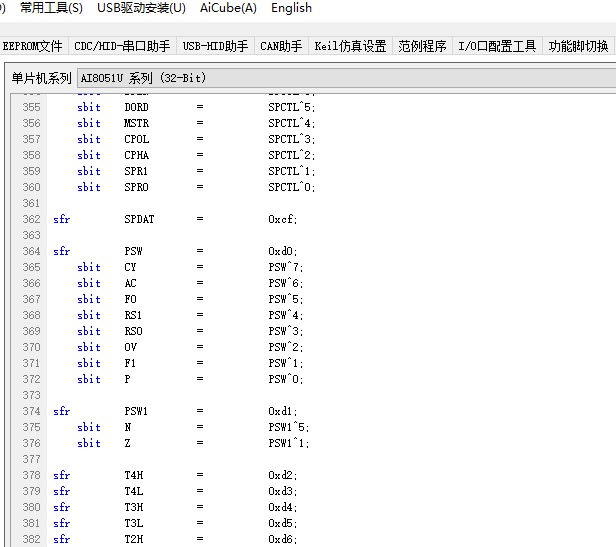The image size is (616, 547).
Task: Switch to the I/O口配置工具 tab
Action: pyautogui.click(x=497, y=46)
